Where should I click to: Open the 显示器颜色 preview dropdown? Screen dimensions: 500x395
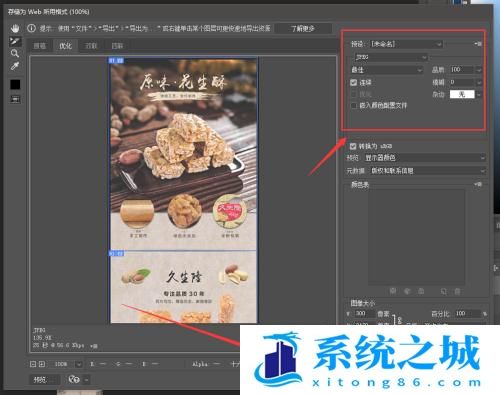click(425, 158)
